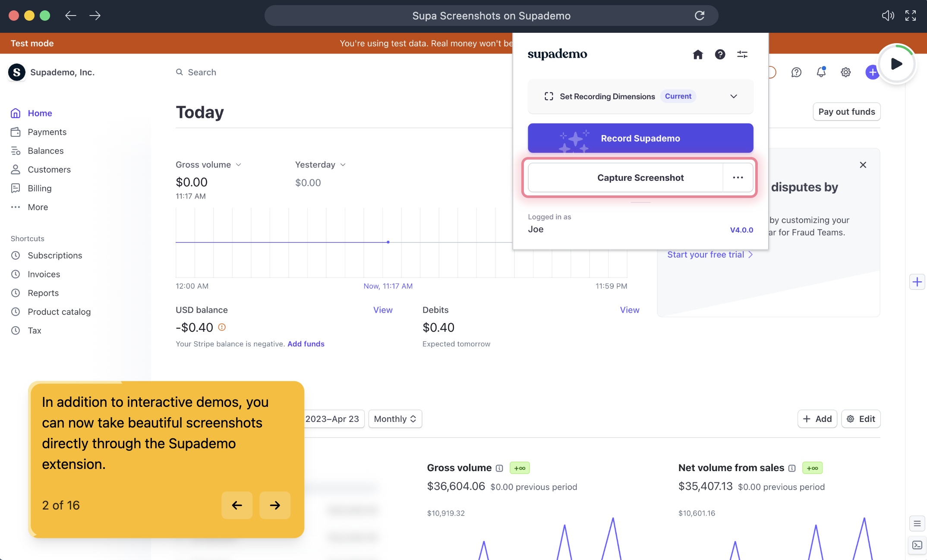Click the $35,407.13 net volume value
Viewport: 927px width, 560px height.
pos(706,487)
